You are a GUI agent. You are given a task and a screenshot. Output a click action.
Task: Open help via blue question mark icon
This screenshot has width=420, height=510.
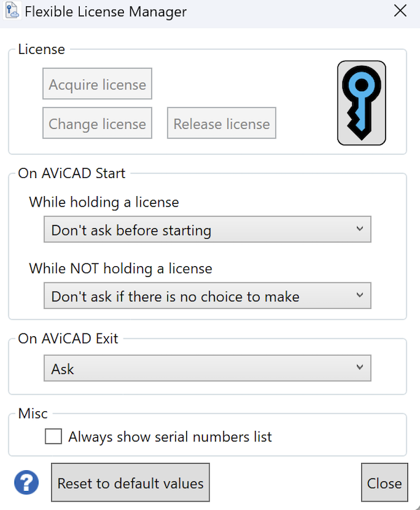27,483
